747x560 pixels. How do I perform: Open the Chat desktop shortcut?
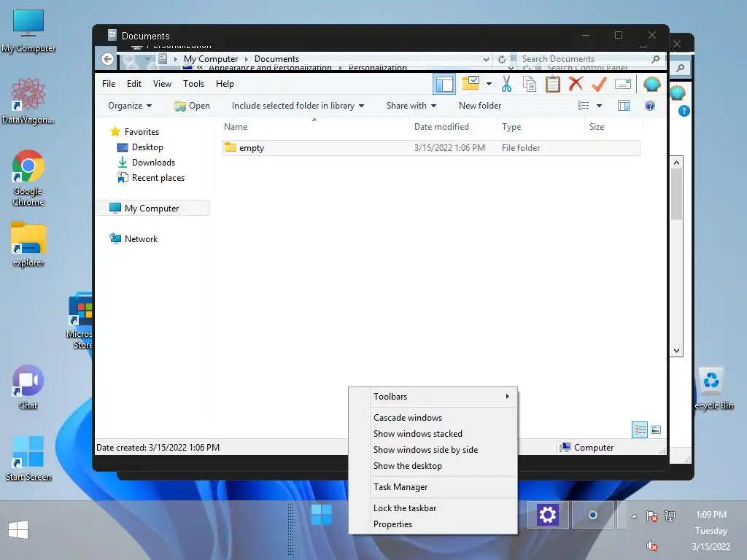[28, 387]
